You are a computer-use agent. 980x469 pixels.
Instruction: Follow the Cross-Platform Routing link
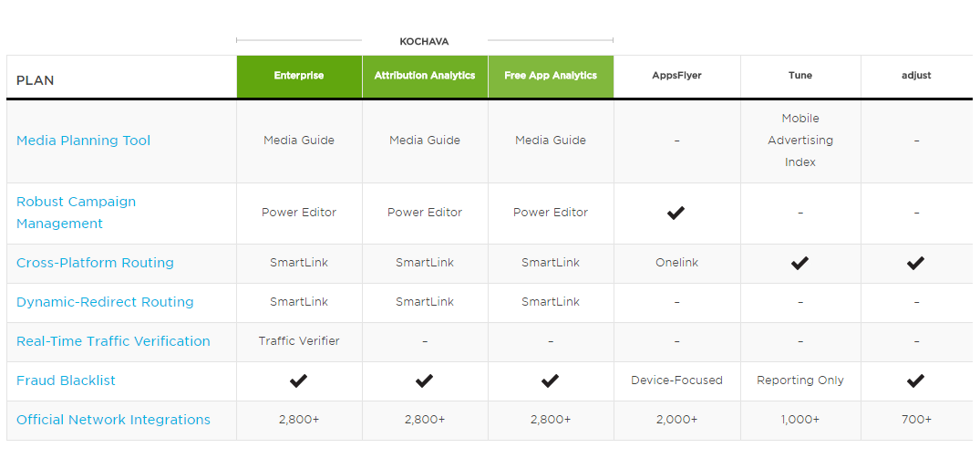95,263
